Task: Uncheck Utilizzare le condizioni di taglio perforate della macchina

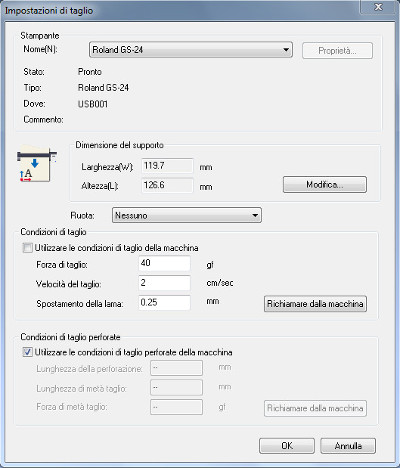Action: tap(27, 352)
